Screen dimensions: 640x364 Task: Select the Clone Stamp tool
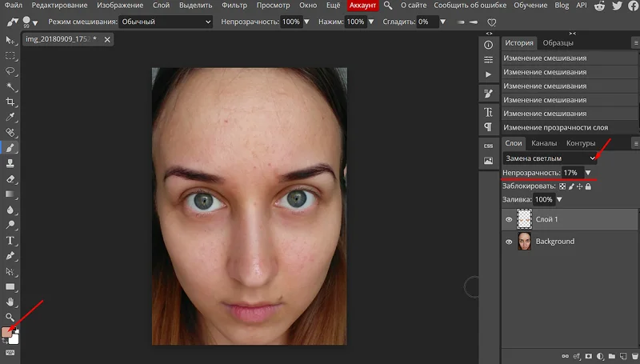(10, 163)
